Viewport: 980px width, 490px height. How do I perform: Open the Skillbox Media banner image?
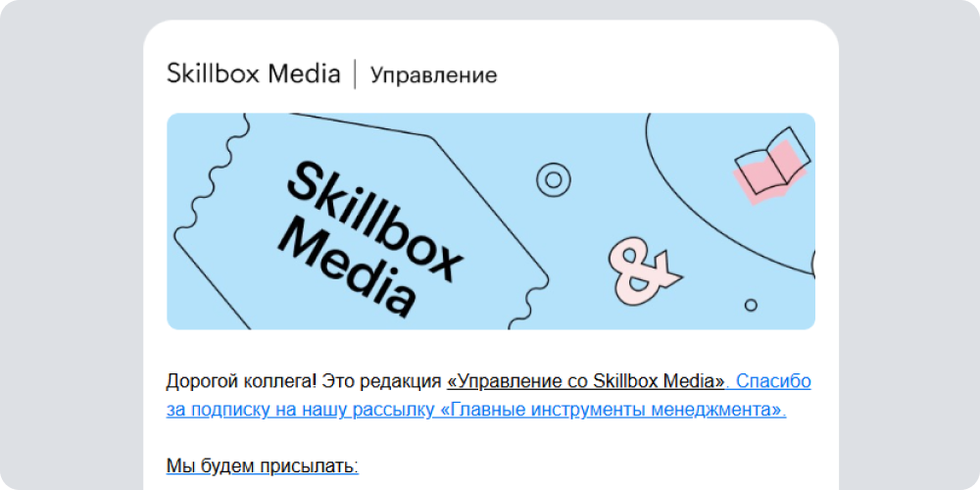tap(491, 221)
